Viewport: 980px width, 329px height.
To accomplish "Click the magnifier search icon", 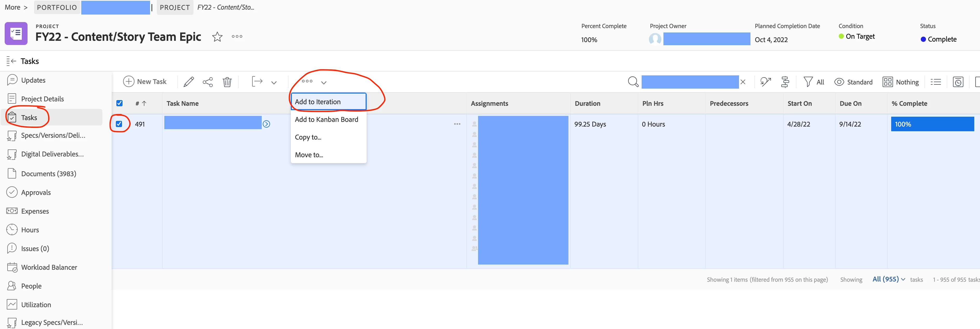I will (x=633, y=82).
